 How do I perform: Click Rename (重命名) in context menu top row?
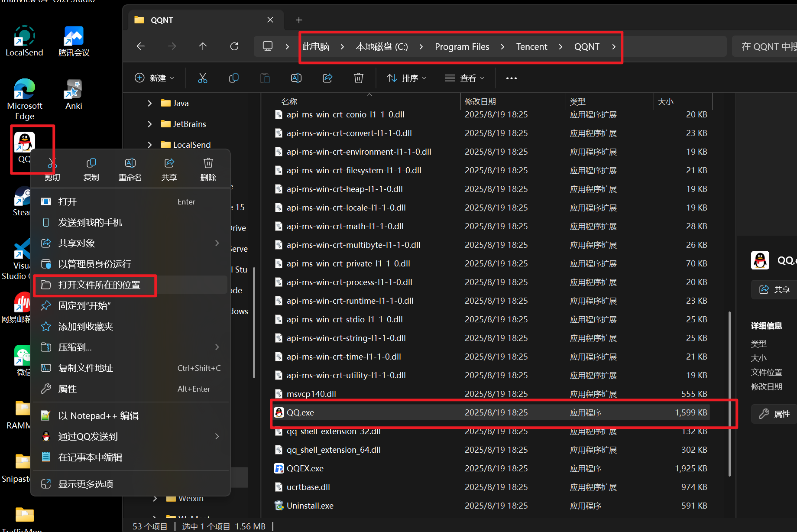[x=130, y=169]
